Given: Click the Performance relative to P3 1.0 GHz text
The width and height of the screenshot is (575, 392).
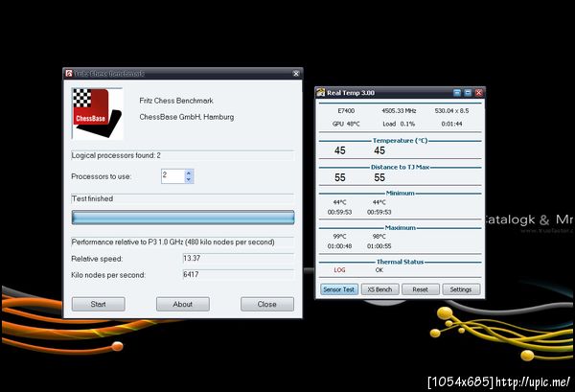Looking at the screenshot, I should click(173, 242).
